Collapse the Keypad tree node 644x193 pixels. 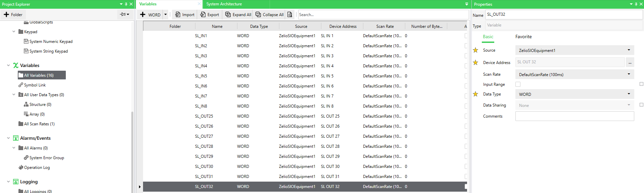click(14, 31)
